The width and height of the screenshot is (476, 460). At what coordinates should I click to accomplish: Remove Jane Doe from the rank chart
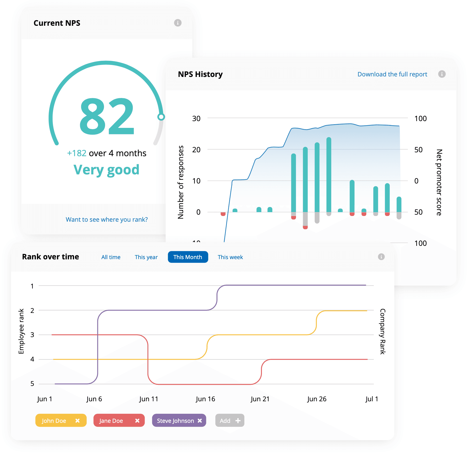pyautogui.click(x=138, y=420)
